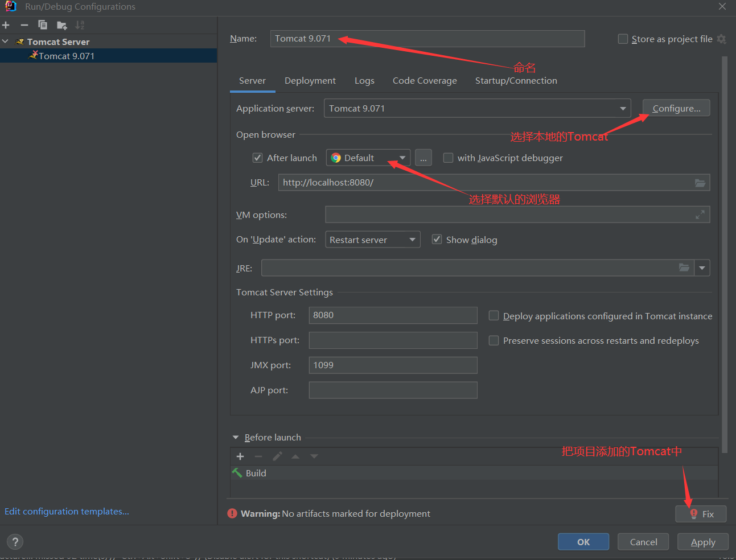Image resolution: width=736 pixels, height=560 pixels.
Task: Switch to the Server tab
Action: point(252,81)
